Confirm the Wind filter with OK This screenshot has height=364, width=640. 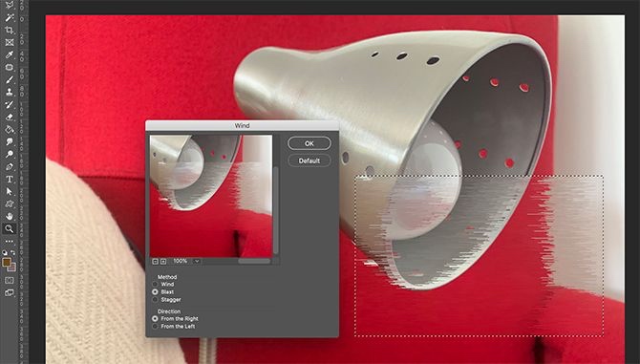(x=309, y=143)
